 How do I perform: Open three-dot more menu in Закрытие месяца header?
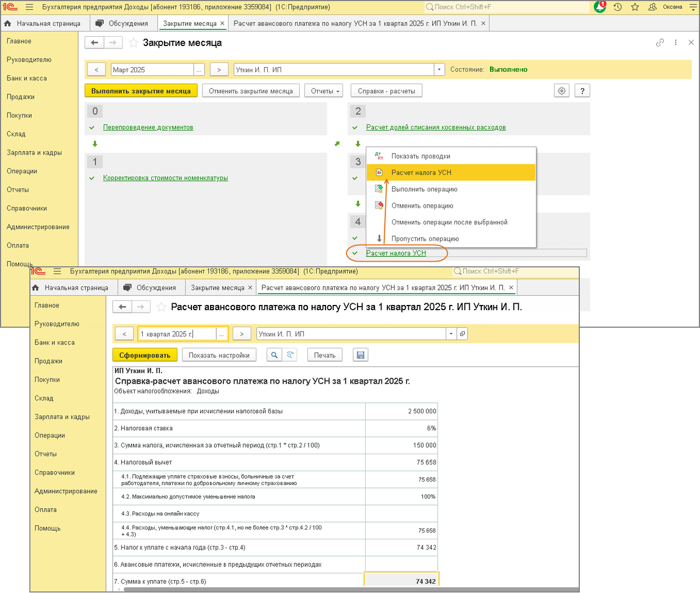point(675,43)
